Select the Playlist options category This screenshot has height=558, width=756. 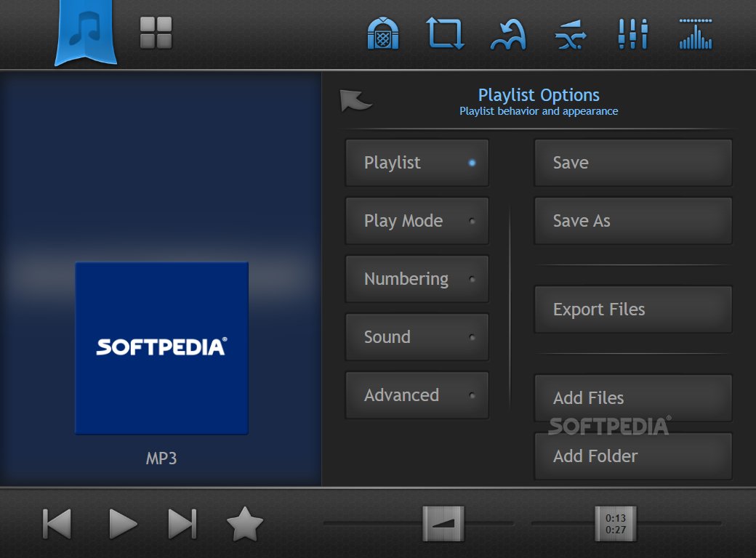(x=417, y=163)
